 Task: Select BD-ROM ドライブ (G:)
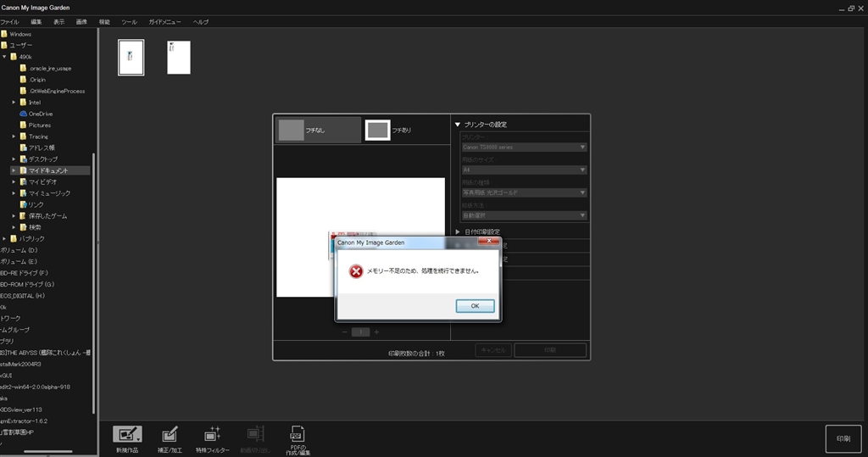[x=27, y=284]
